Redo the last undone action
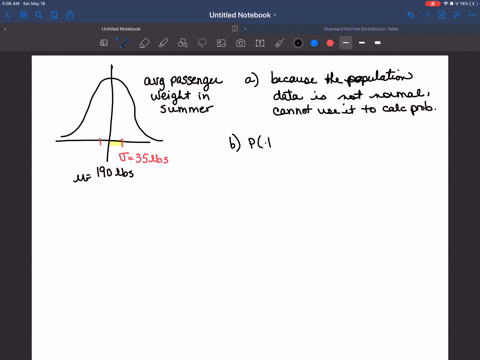Viewport: 480px width, 360px height. point(426,15)
